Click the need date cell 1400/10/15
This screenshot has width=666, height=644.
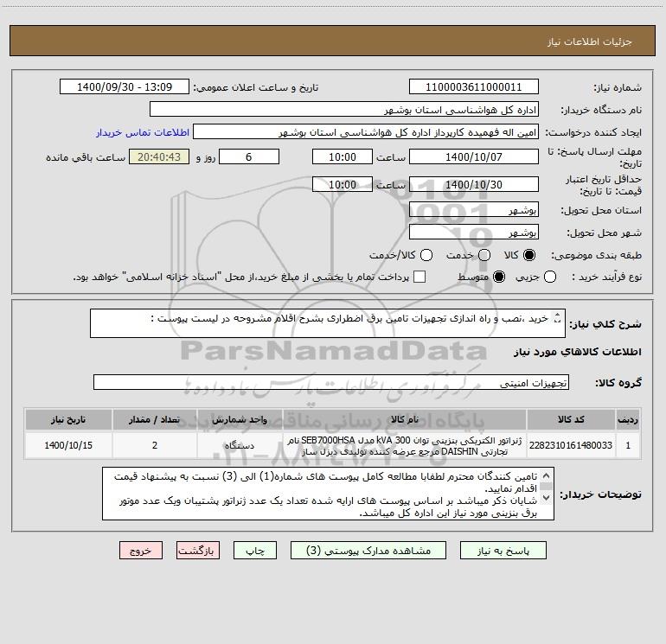click(68, 445)
